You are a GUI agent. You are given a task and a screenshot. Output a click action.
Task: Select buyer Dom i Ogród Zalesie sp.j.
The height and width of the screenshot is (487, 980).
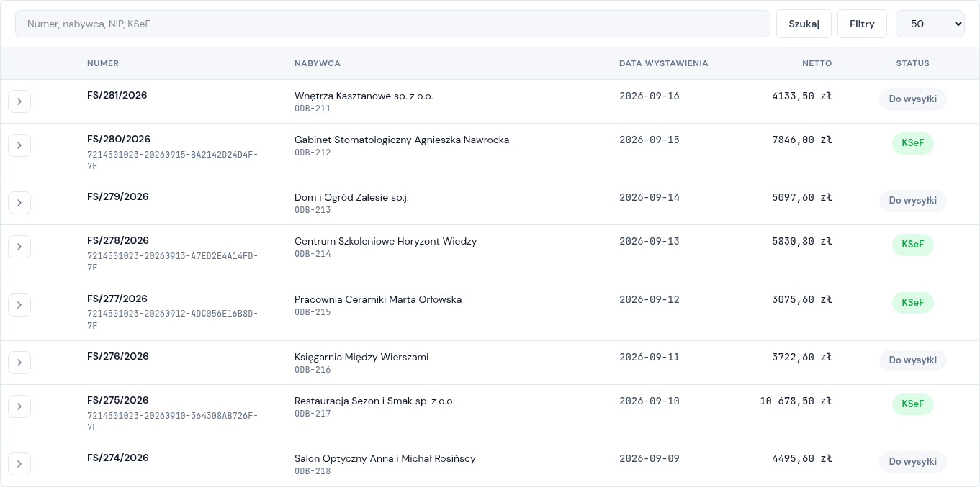351,197
